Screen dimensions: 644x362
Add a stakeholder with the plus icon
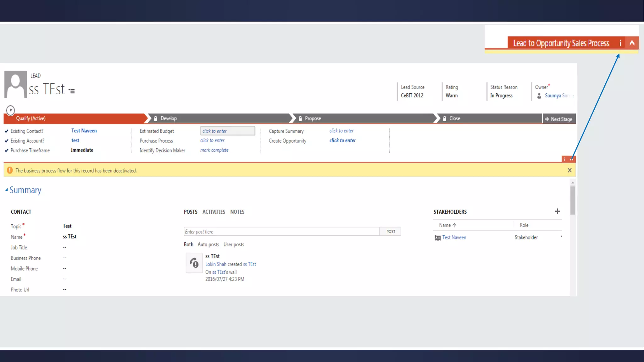[x=557, y=211]
